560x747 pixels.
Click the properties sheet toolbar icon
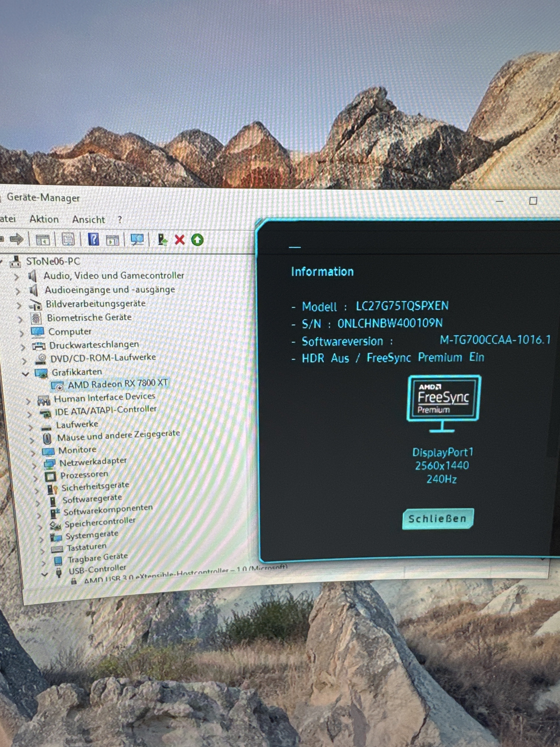pos(68,239)
